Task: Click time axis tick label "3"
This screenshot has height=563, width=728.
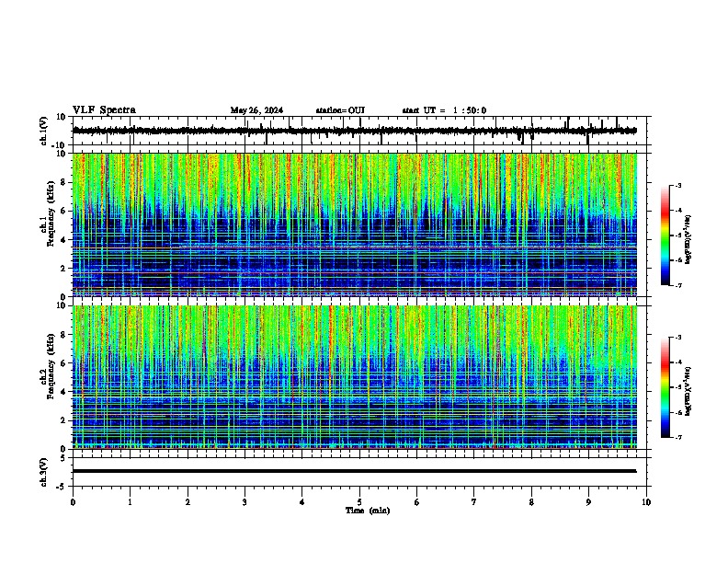Action: pyautogui.click(x=245, y=502)
